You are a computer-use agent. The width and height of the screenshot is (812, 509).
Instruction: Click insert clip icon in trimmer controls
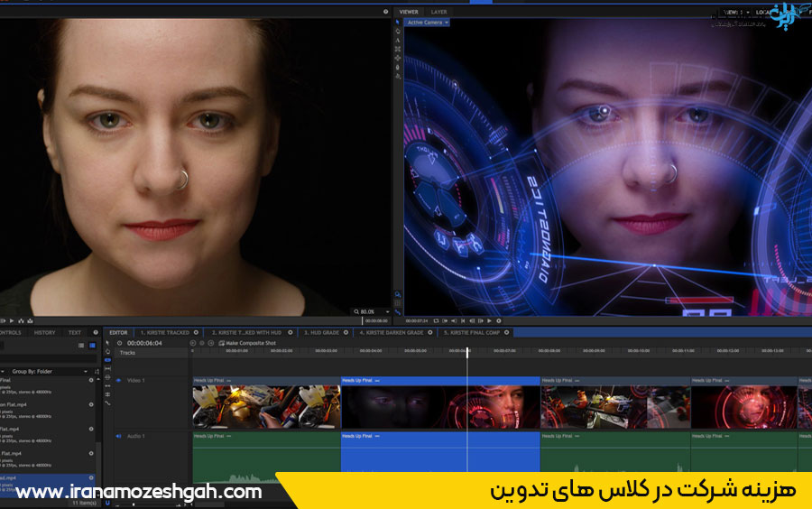22,321
